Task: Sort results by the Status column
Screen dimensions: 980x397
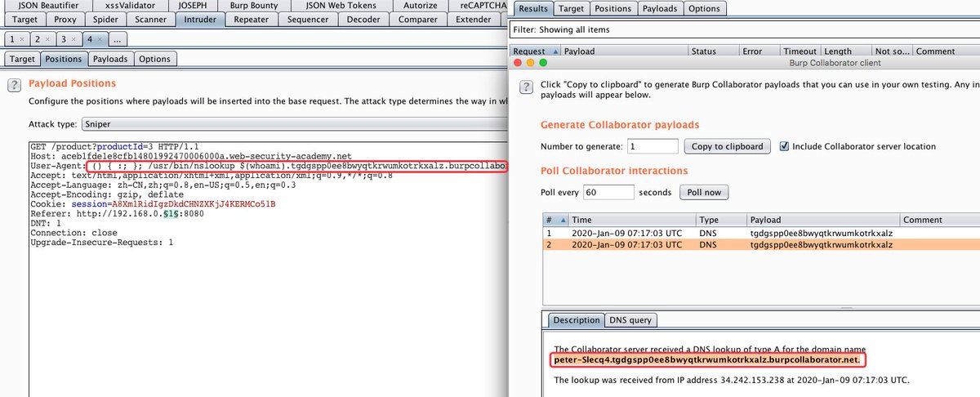Action: [x=712, y=51]
